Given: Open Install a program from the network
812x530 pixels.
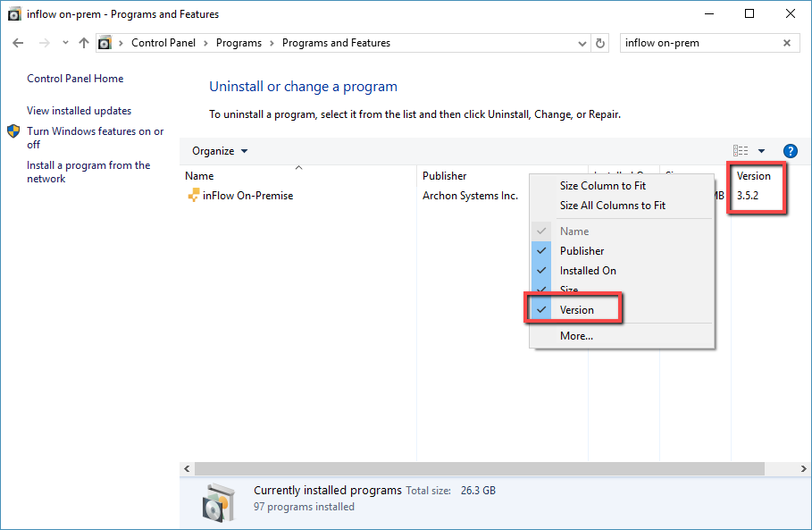Looking at the screenshot, I should click(x=88, y=172).
